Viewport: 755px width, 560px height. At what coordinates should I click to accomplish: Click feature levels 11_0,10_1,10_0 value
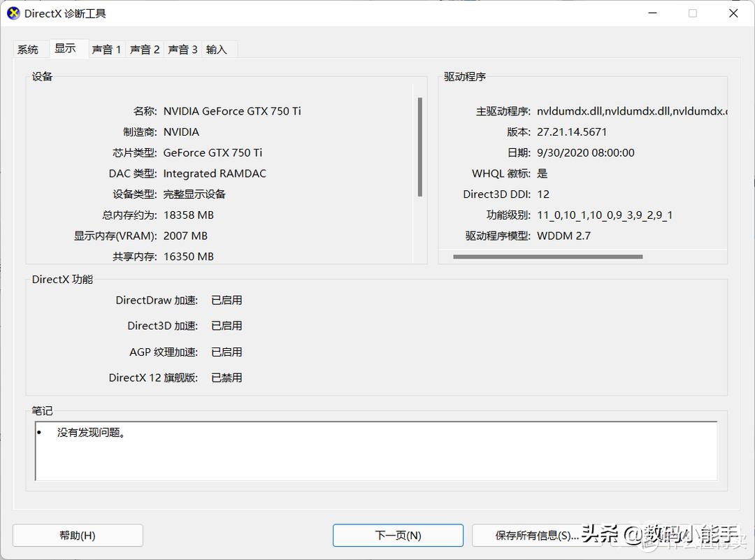coord(605,215)
